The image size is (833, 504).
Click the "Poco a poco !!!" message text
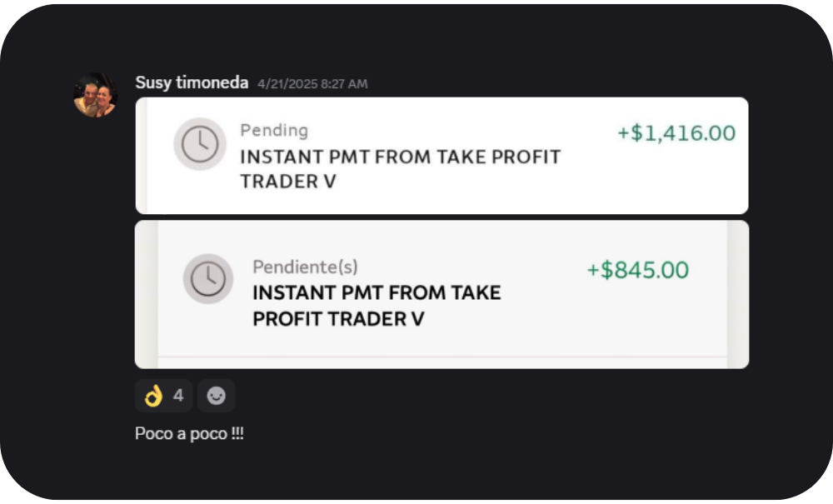click(x=189, y=434)
